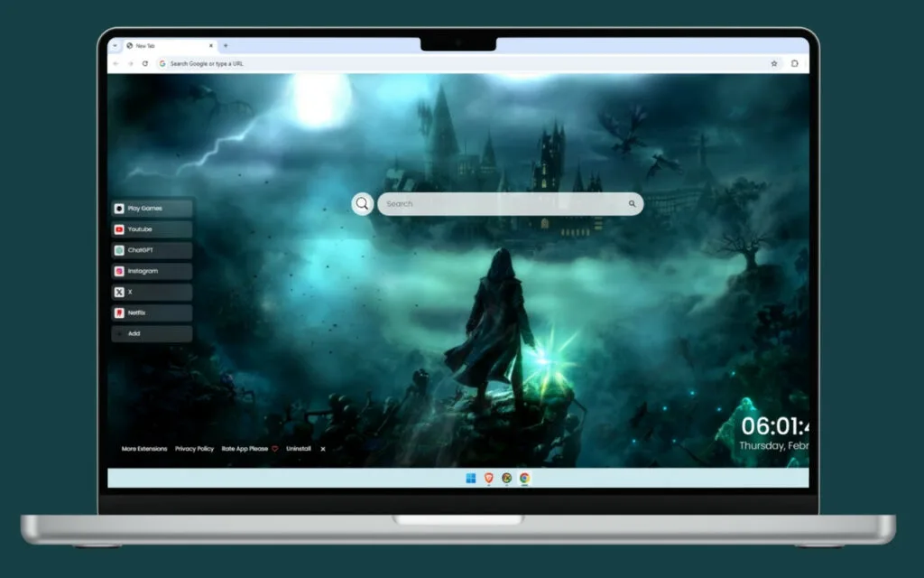Focus the page Search input field
924x578 pixels.
click(x=511, y=203)
